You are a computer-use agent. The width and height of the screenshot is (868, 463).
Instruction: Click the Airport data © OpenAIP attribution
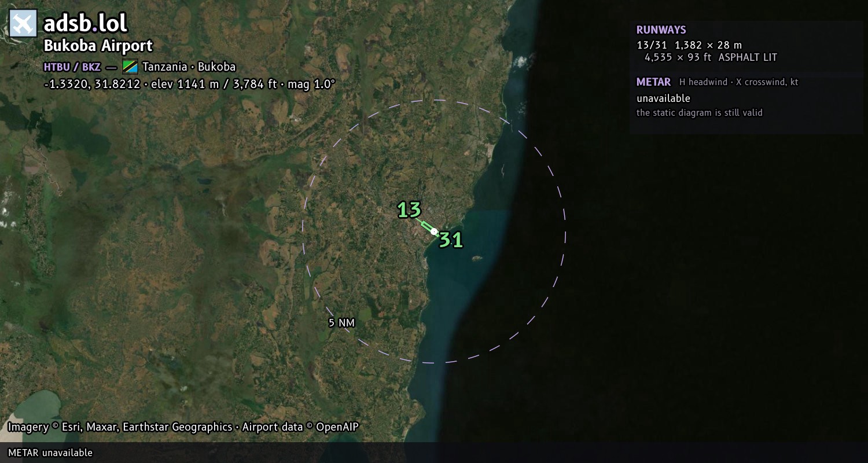pyautogui.click(x=300, y=427)
